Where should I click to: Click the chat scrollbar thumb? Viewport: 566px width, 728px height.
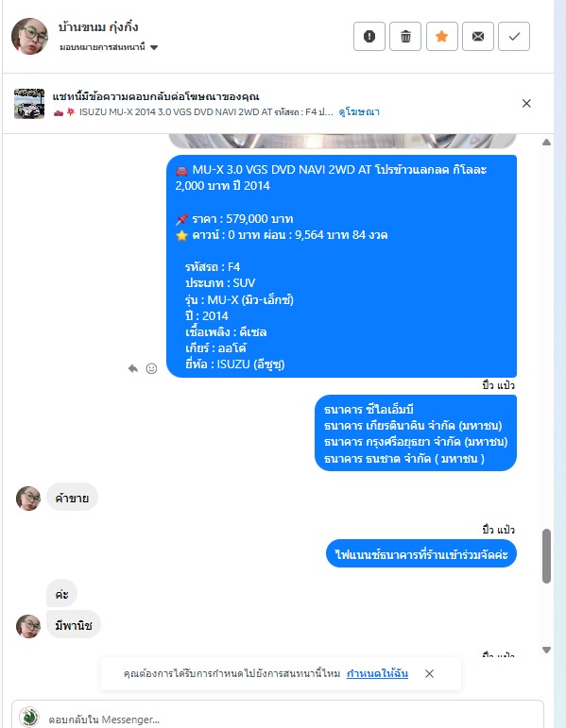tap(546, 556)
